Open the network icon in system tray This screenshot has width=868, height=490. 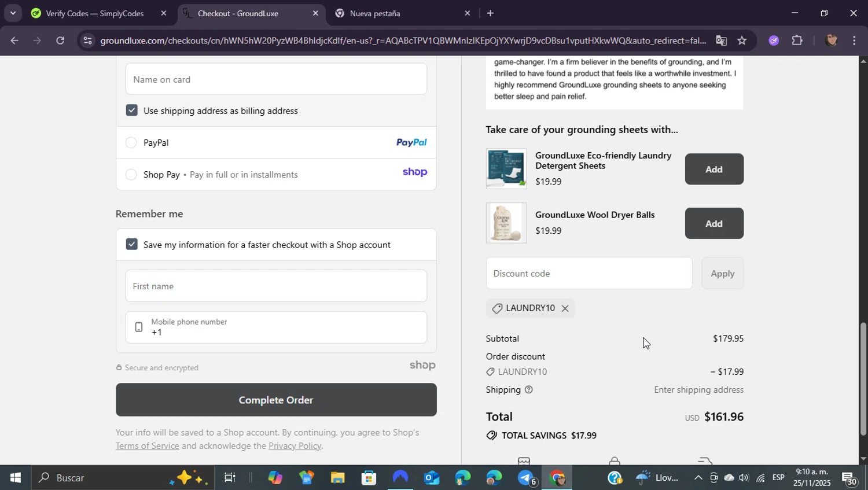click(x=760, y=478)
